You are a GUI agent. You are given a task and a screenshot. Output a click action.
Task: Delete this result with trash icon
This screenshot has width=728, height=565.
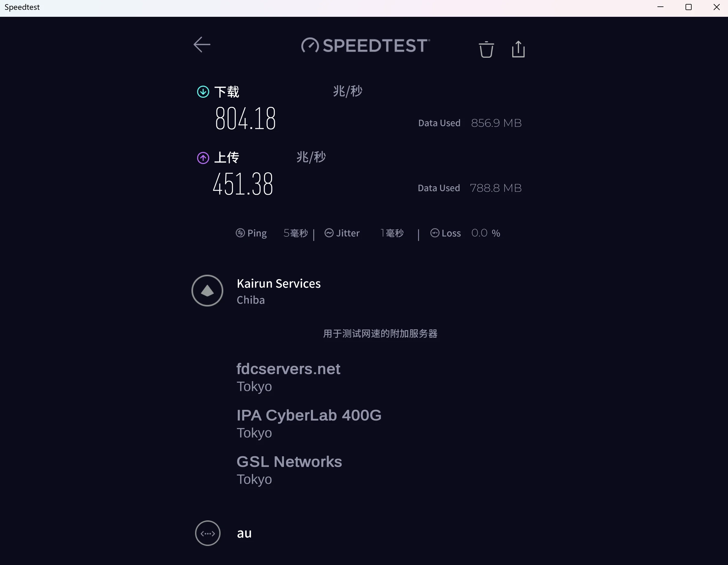486,50
